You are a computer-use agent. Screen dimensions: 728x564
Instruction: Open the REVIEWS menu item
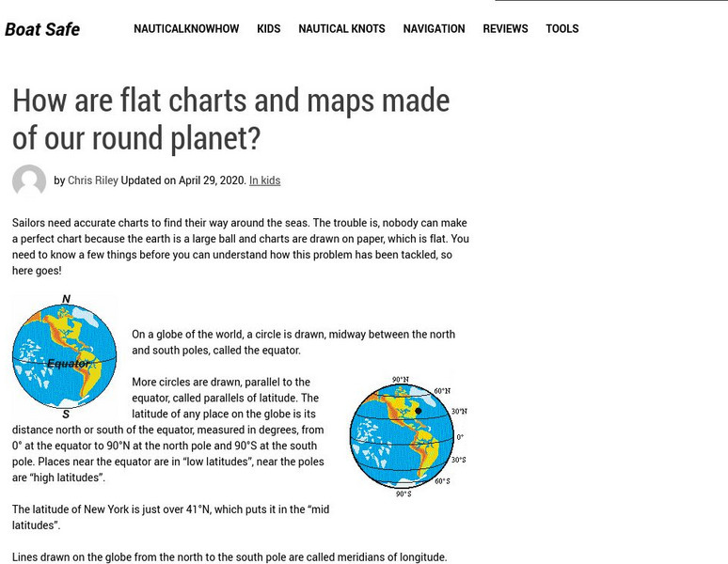pyautogui.click(x=505, y=29)
